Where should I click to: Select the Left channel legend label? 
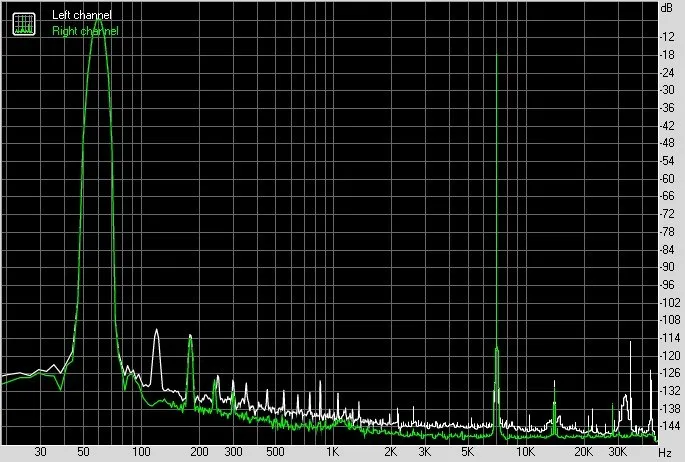coord(82,15)
